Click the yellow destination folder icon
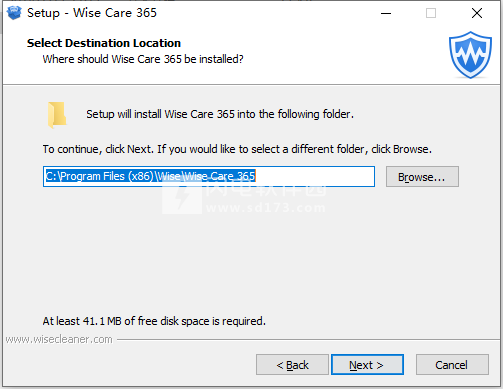Screen dimensions: 503x389 point(57,115)
